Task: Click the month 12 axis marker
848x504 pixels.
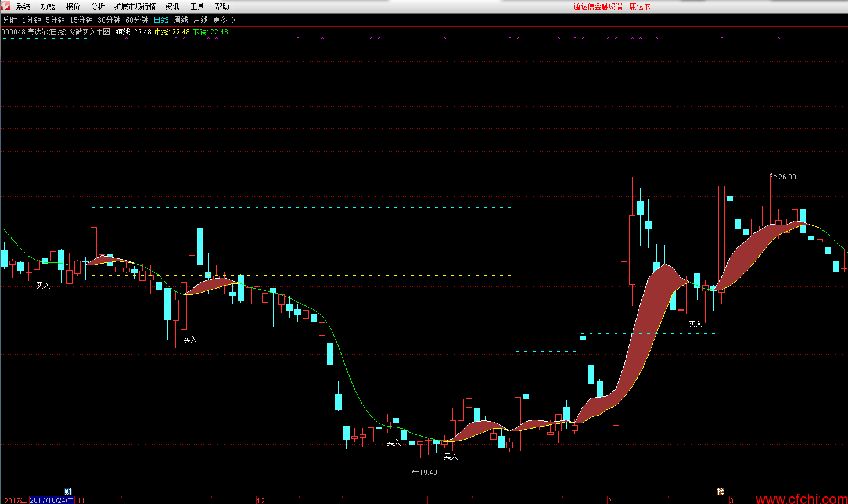Action: 261,501
